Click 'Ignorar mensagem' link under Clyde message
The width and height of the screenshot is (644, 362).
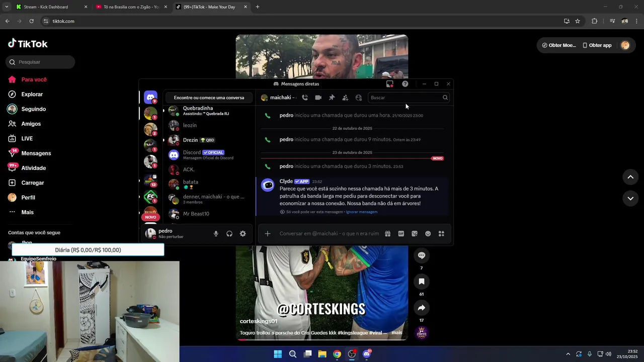pyautogui.click(x=361, y=212)
